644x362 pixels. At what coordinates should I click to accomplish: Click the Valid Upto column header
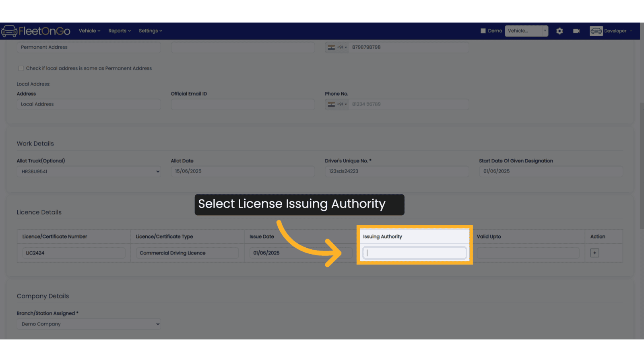[489, 237]
